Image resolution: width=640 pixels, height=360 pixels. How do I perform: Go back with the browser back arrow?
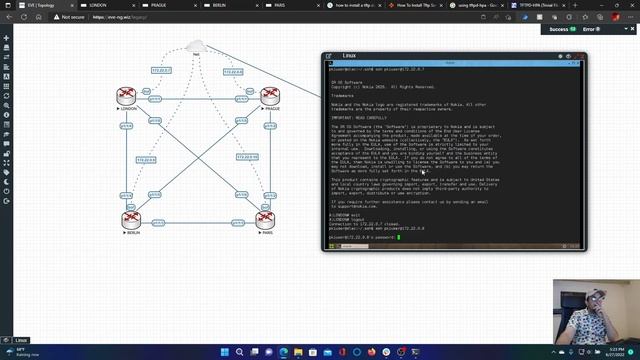9,17
